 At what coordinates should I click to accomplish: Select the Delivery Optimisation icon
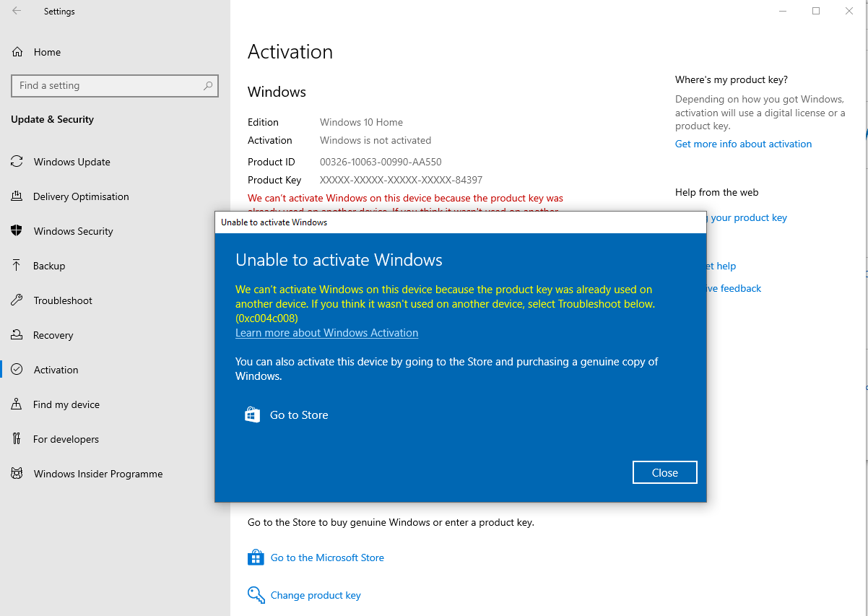coord(17,196)
